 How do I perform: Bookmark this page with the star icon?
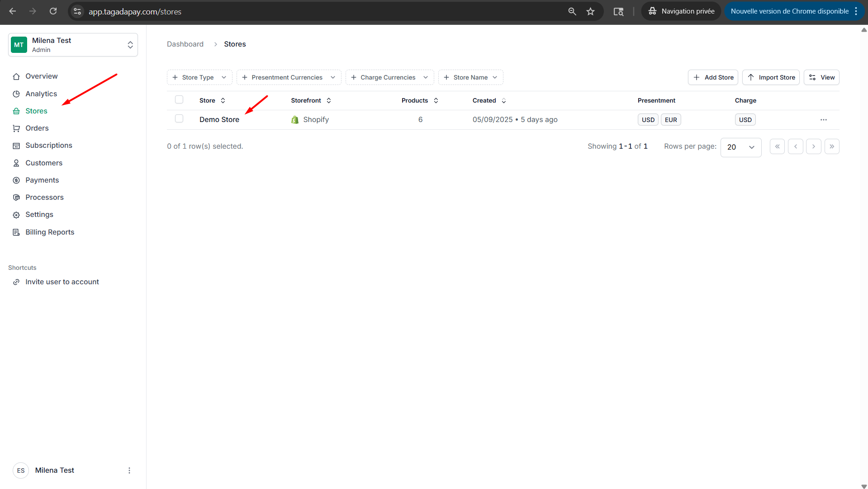(x=590, y=11)
